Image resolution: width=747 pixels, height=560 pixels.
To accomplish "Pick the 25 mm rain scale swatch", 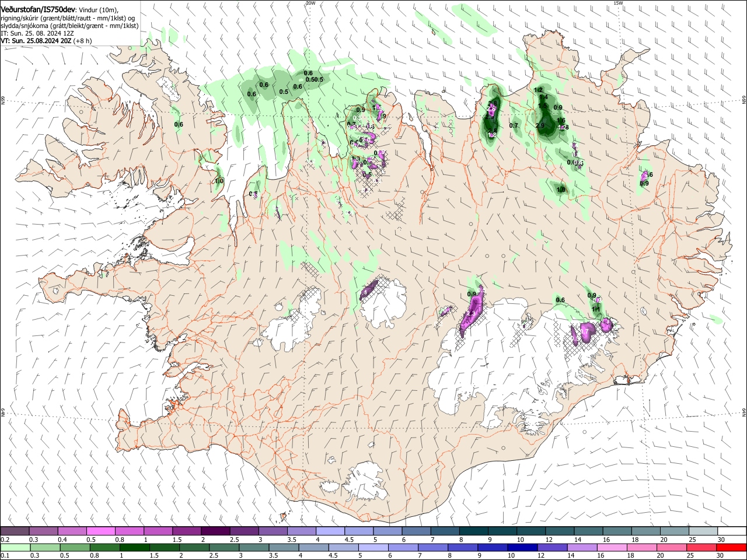I will pos(700,547).
